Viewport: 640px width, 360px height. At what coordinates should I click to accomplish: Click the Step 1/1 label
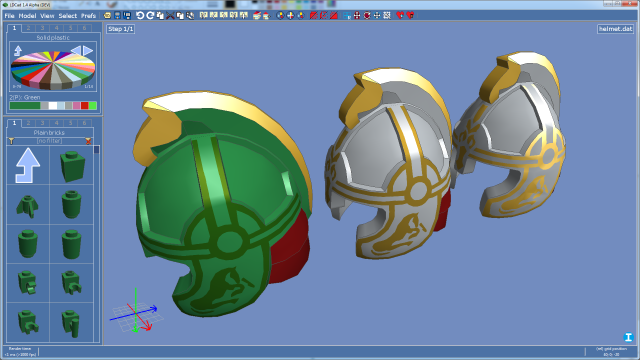click(120, 29)
